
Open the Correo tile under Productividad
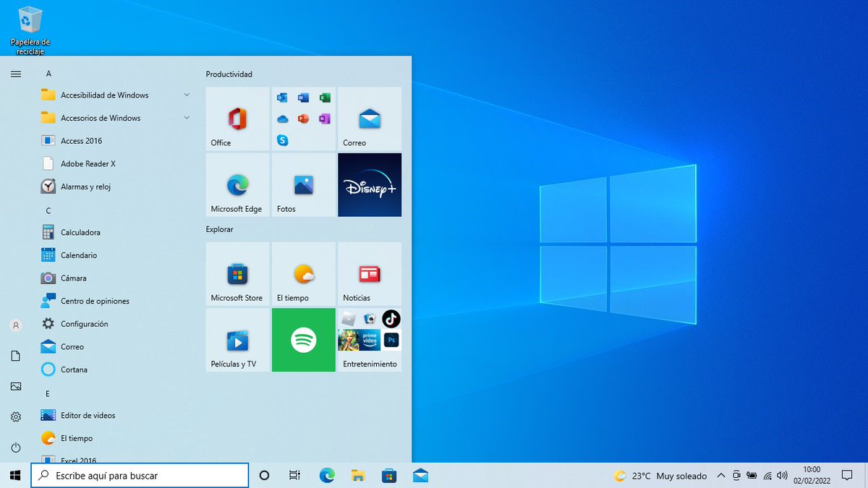point(370,118)
